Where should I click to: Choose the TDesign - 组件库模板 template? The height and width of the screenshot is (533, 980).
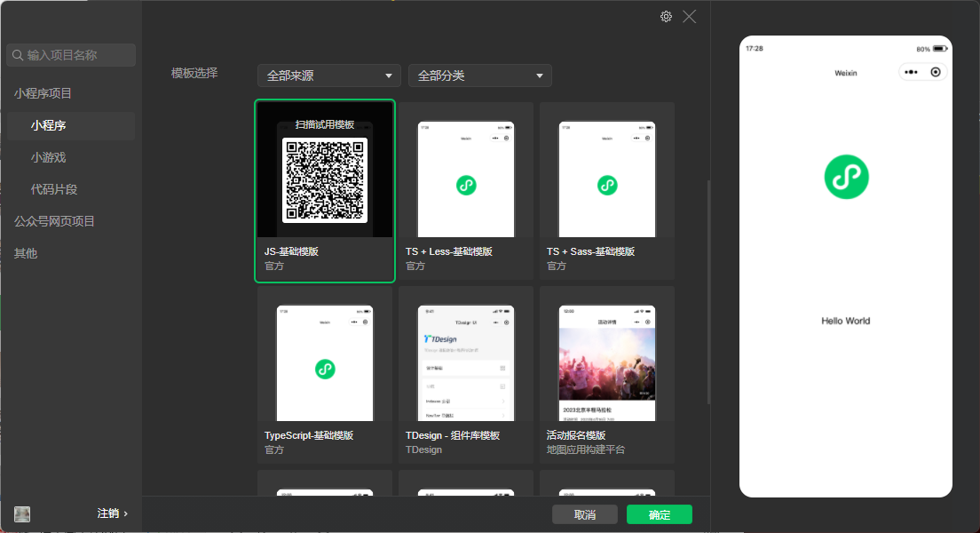pos(466,375)
